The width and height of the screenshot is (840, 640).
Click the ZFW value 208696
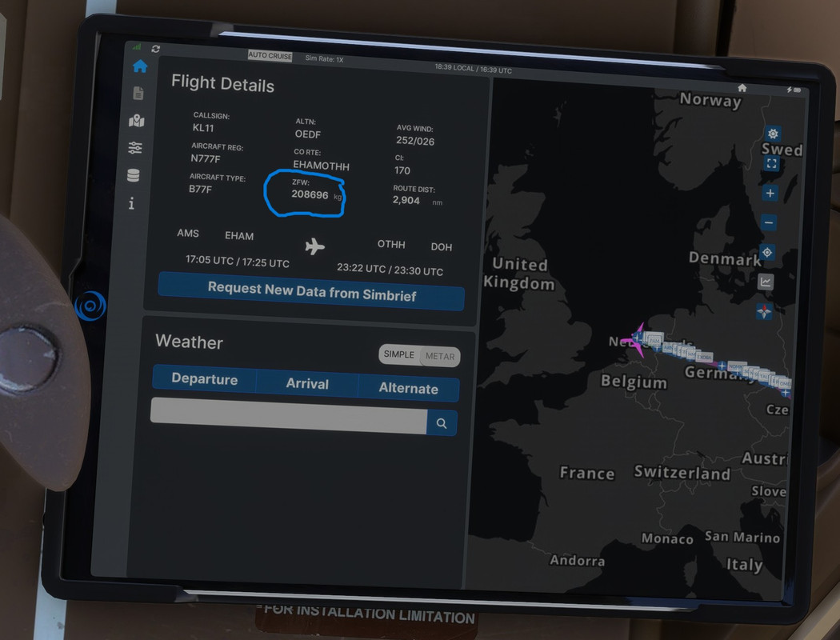click(310, 194)
